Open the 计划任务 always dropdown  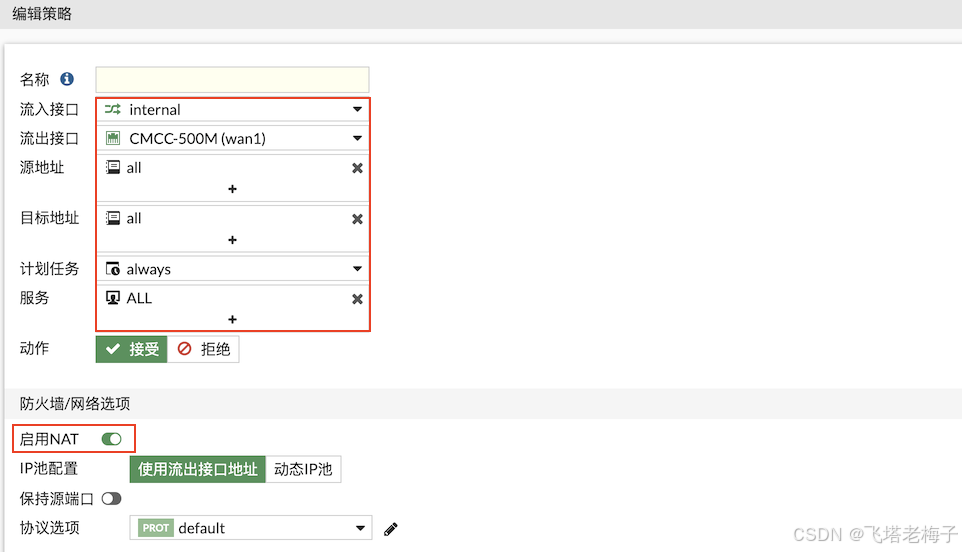233,269
